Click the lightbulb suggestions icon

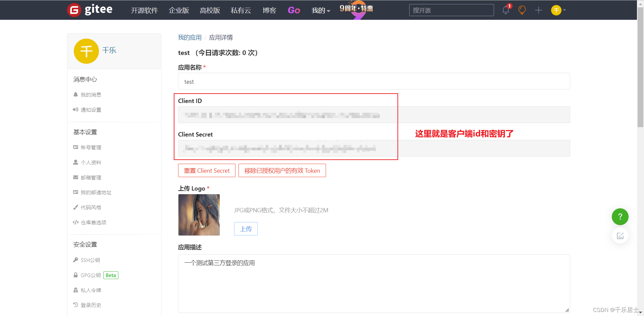(x=522, y=10)
